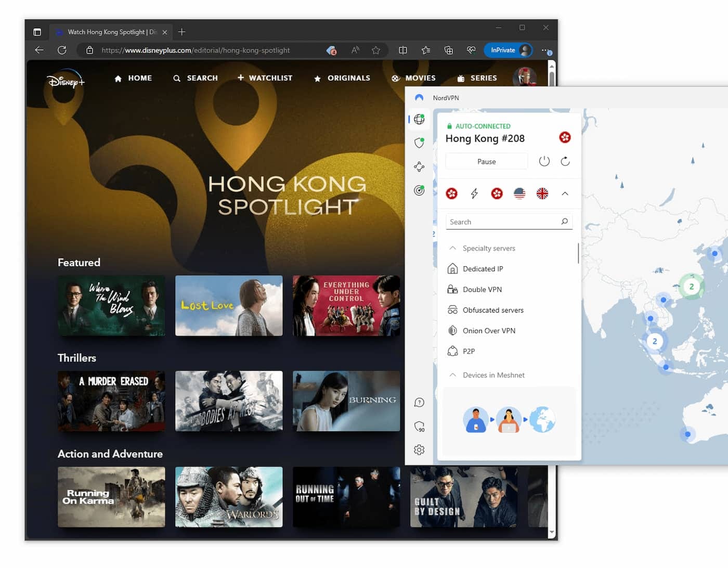This screenshot has width=728, height=568.
Task: Open NordVPN Dark Web Monitor target icon
Action: pyautogui.click(x=419, y=190)
